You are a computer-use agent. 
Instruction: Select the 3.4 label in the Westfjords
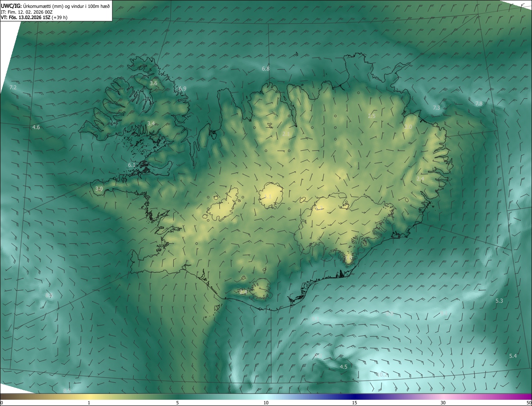[151, 123]
